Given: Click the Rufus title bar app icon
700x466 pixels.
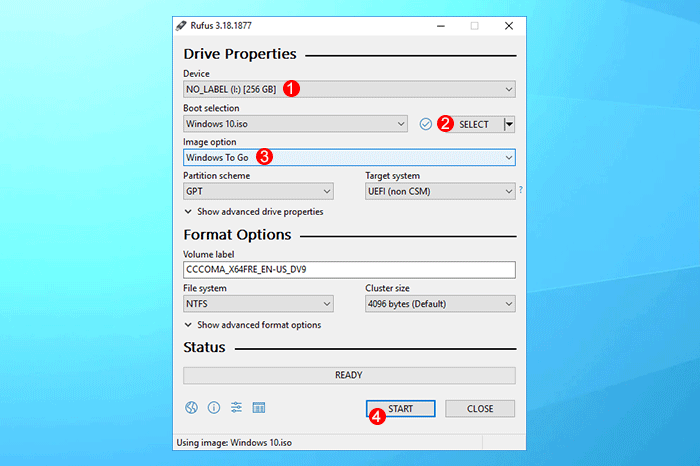Looking at the screenshot, I should click(181, 26).
